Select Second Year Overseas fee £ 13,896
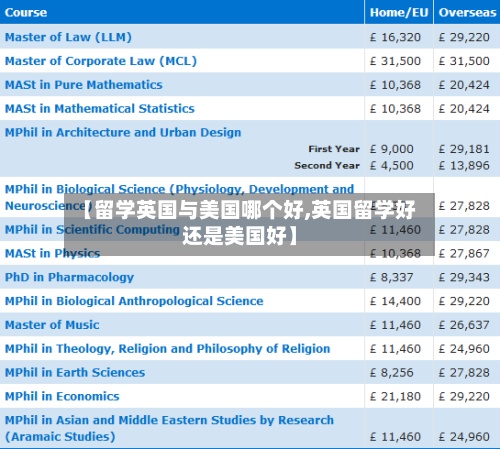Viewport: 500px width, 449px height. (x=464, y=165)
